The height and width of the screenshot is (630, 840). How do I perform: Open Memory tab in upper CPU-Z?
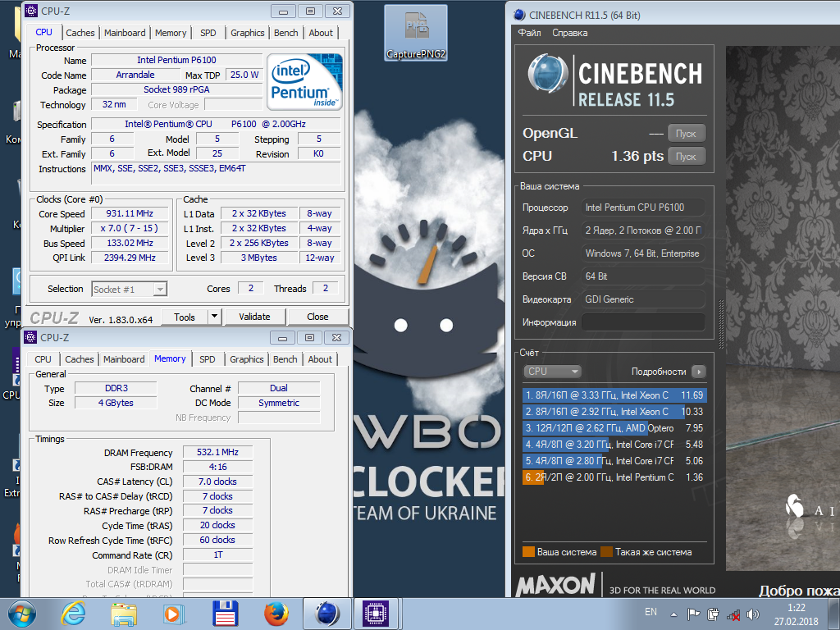coord(171,33)
